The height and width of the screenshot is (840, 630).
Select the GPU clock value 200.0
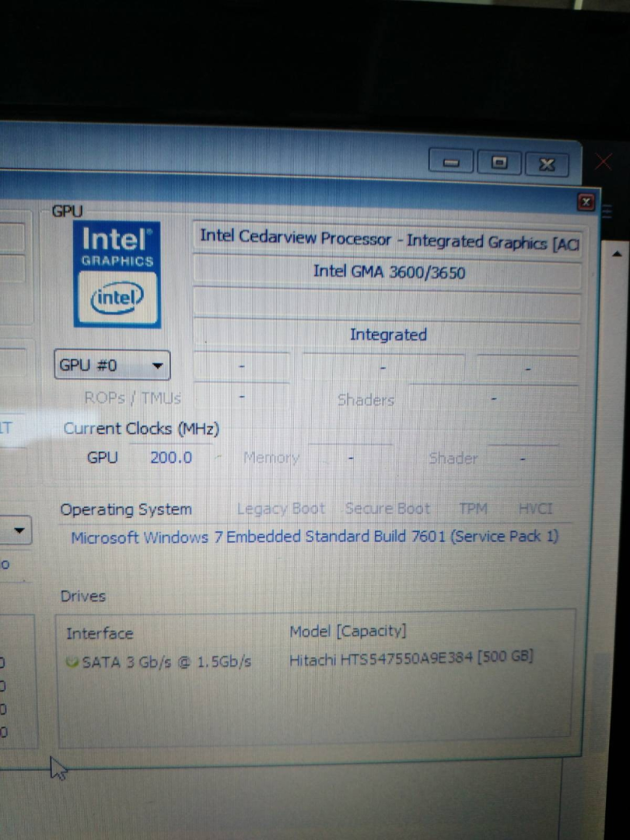pyautogui.click(x=171, y=457)
